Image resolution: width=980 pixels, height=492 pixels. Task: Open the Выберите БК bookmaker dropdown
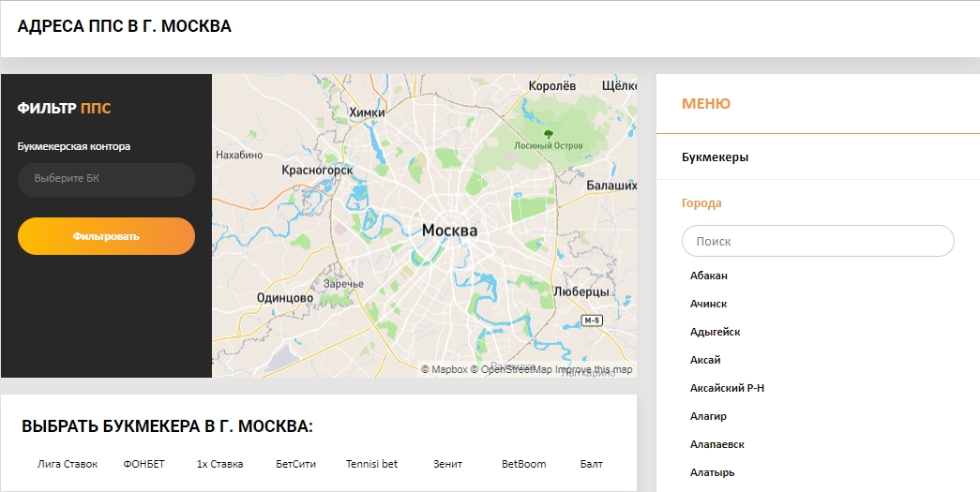106,179
